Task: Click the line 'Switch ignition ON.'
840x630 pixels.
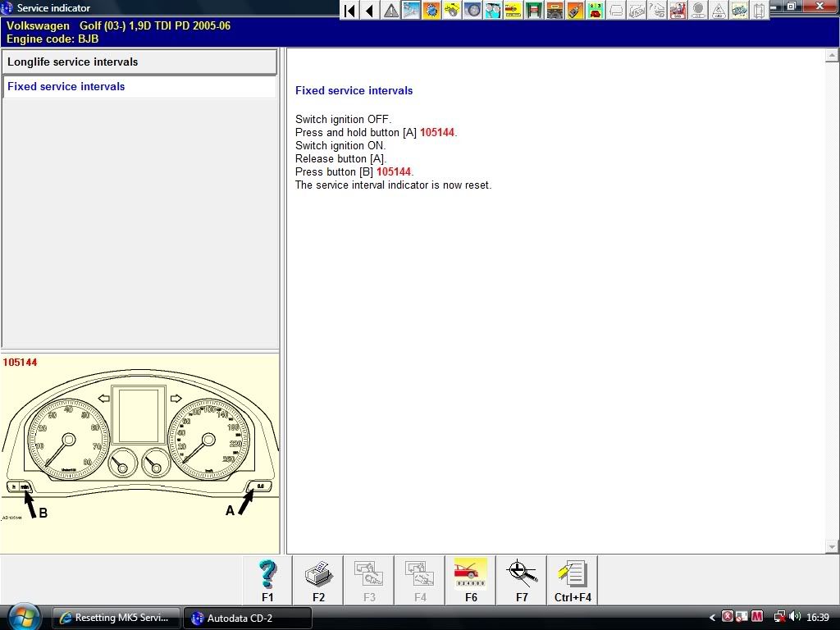Action: tap(340, 146)
